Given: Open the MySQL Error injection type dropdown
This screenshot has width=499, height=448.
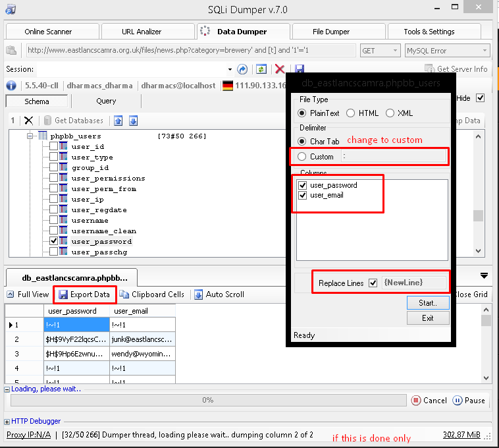Looking at the screenshot, I should point(446,51).
